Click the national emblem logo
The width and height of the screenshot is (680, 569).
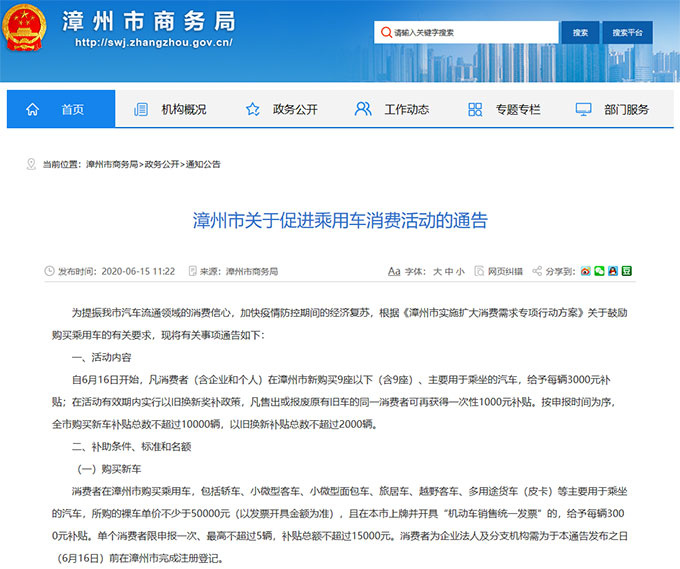coord(24,28)
